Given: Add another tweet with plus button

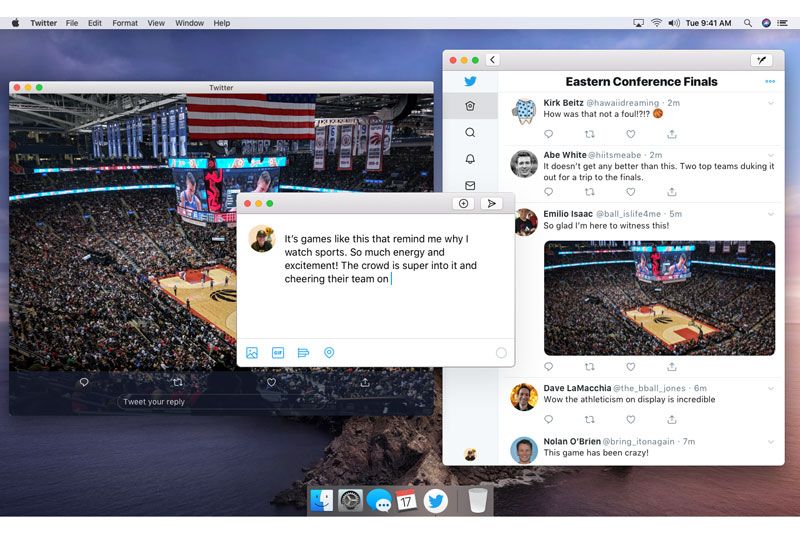Looking at the screenshot, I should [463, 204].
